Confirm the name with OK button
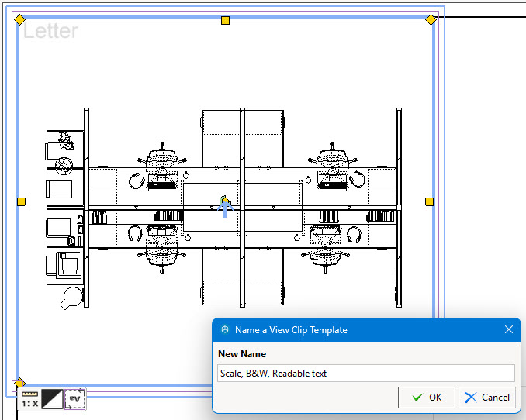Image resolution: width=526 pixels, height=420 pixels. click(427, 398)
